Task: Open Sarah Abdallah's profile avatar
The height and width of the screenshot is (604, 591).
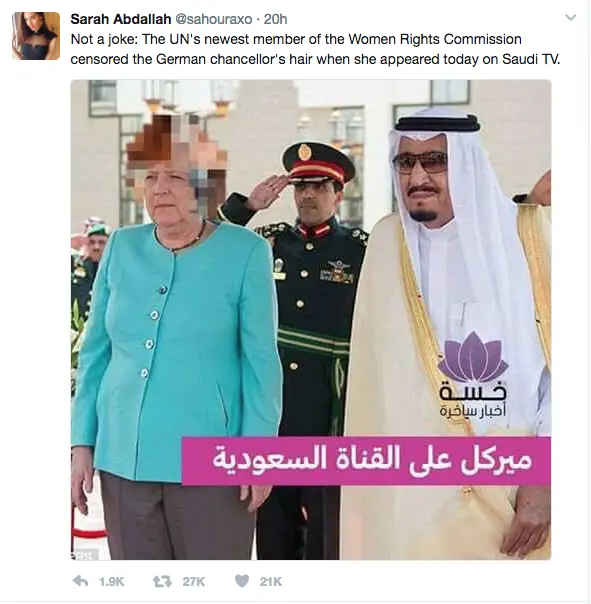Action: [36, 36]
